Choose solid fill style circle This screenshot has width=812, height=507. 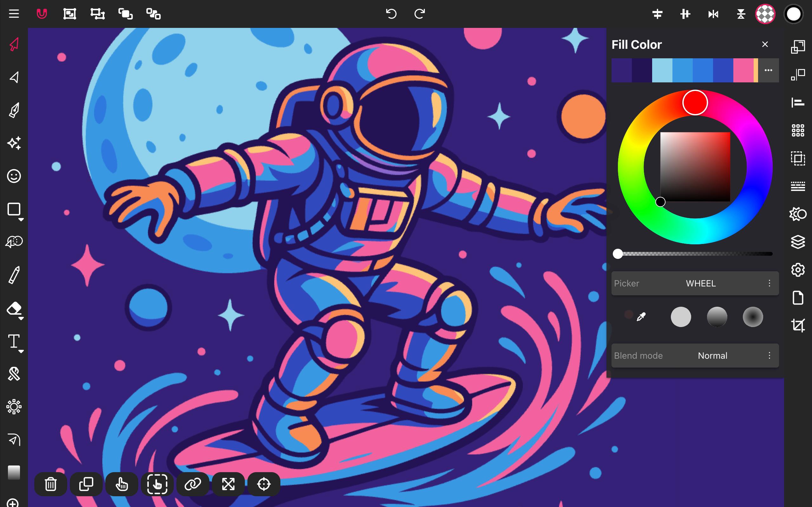coord(681,317)
